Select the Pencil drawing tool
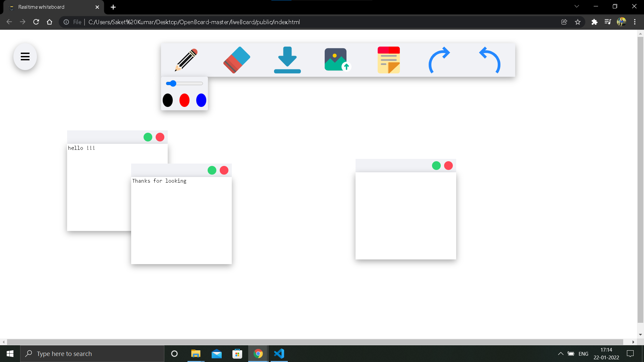Viewport: 644px width, 362px height. click(185, 60)
